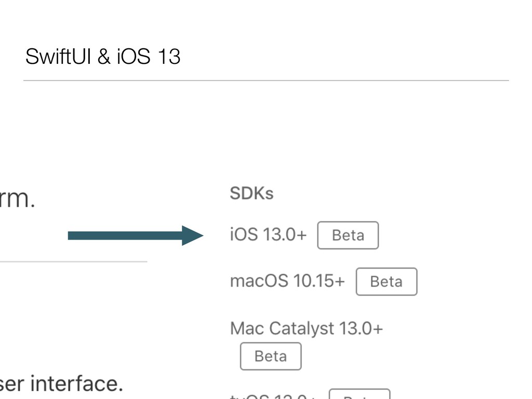Click the dark teal arrow pointing right
This screenshot has width=532, height=399.
136,235
